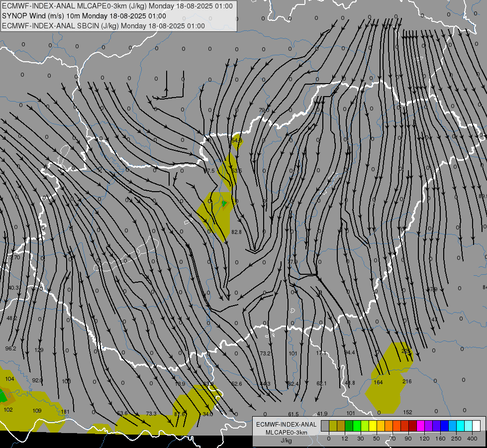Click the map value 61.5

click(293, 414)
